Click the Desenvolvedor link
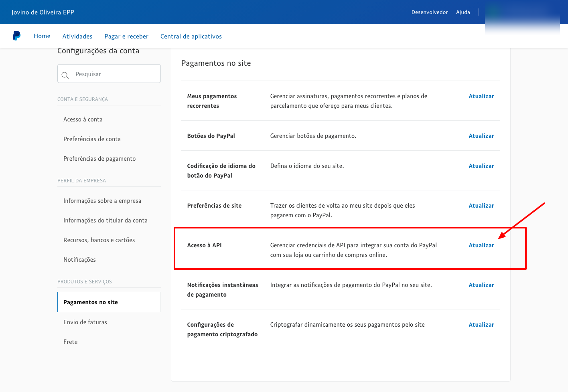The image size is (568, 392). click(x=430, y=12)
